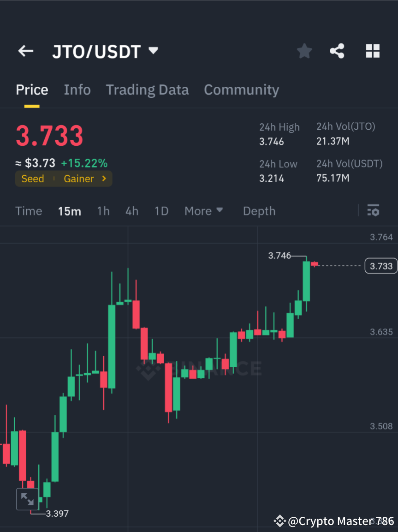Open the share icon
This screenshot has width=398, height=532.
point(337,51)
